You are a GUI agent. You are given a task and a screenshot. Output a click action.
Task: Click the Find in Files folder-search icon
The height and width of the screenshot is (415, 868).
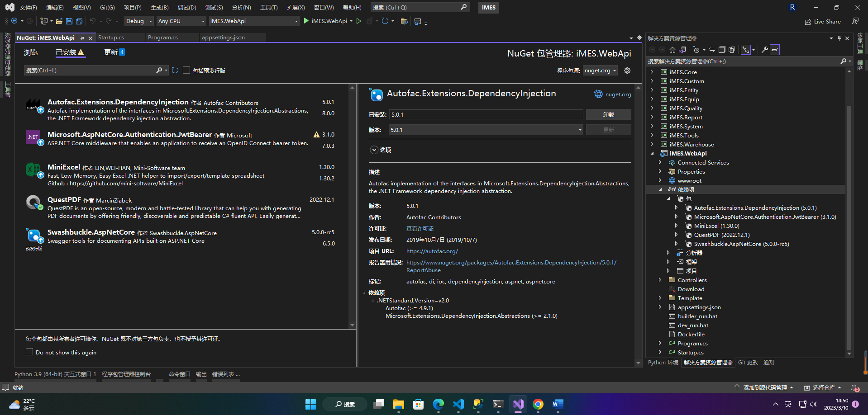[x=405, y=21]
